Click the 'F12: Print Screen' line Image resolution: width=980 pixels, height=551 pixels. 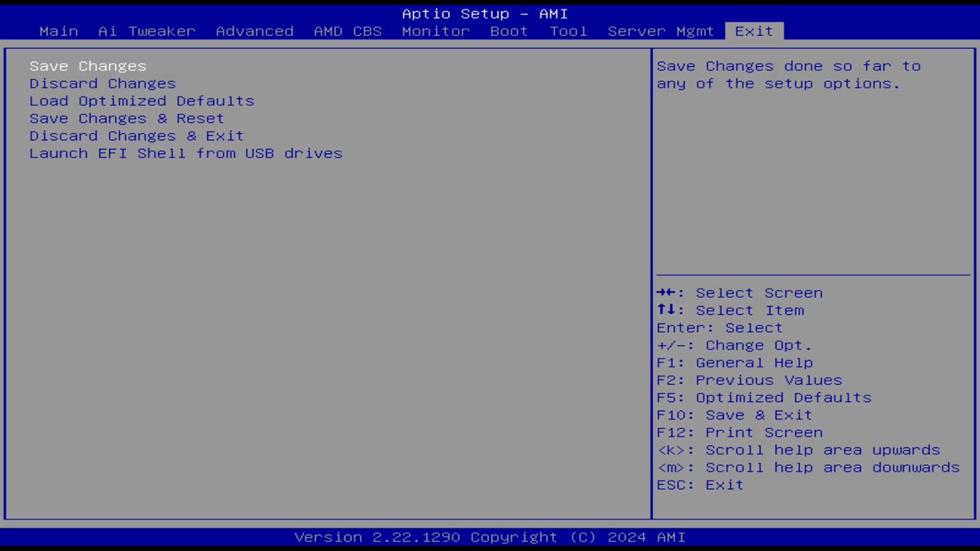(x=740, y=433)
